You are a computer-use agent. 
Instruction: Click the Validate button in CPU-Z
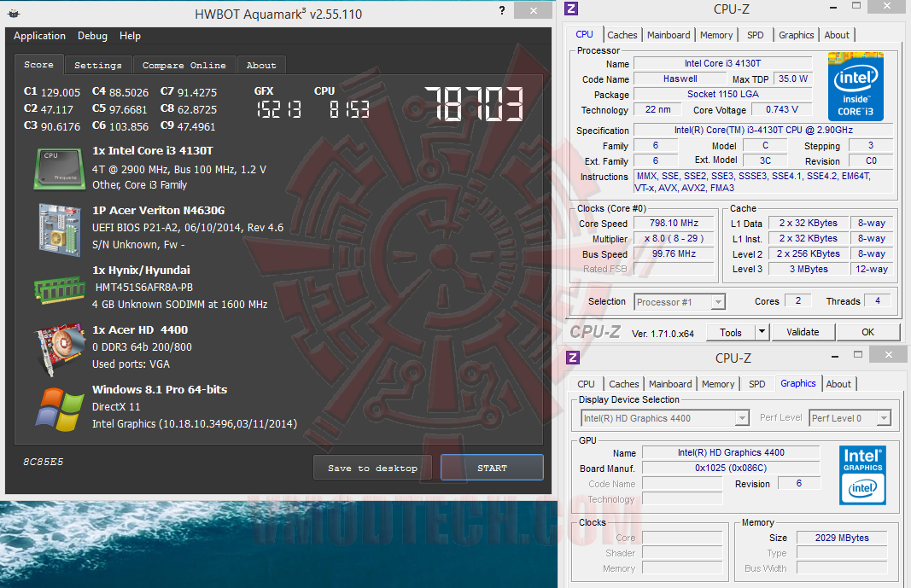click(803, 332)
